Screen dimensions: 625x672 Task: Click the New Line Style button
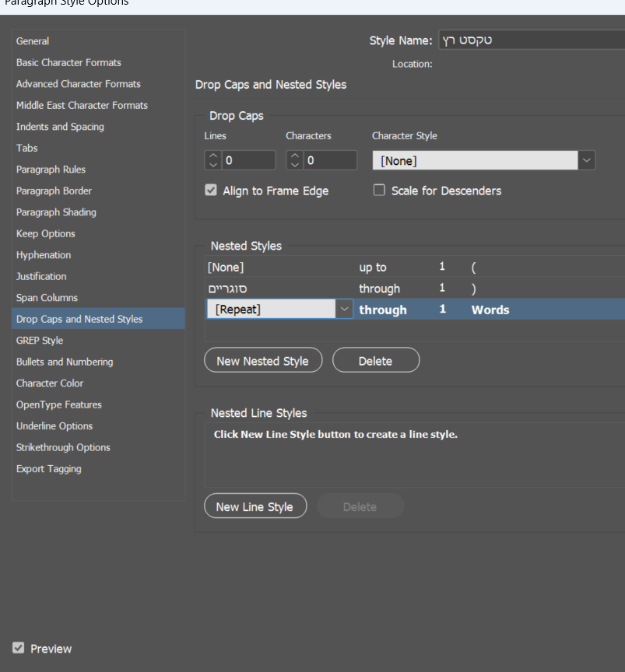[x=255, y=507]
